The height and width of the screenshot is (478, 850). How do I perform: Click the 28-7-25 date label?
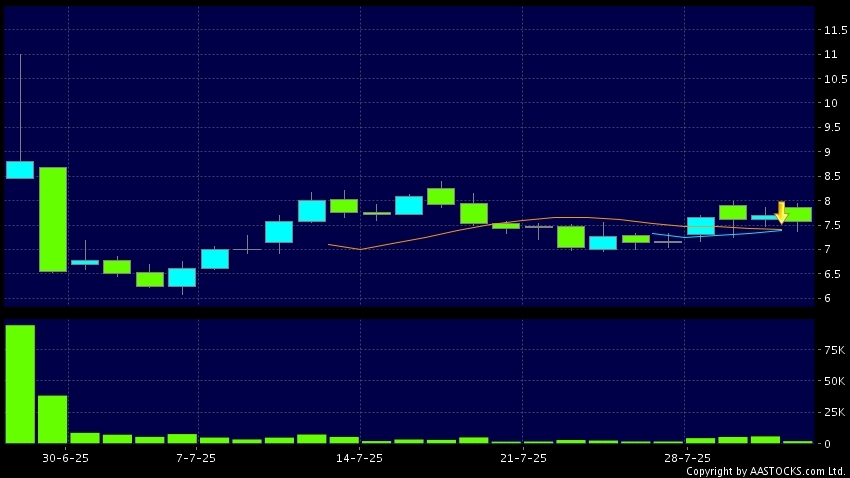[x=687, y=458]
